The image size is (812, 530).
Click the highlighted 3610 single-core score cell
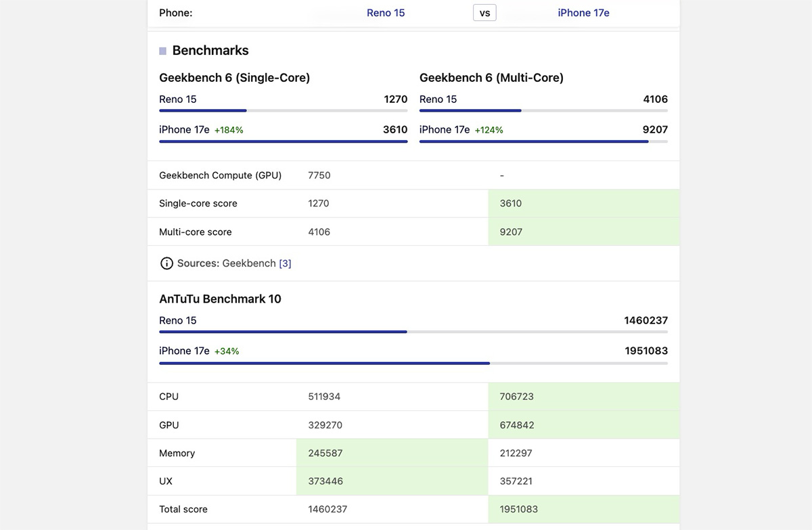[583, 204]
